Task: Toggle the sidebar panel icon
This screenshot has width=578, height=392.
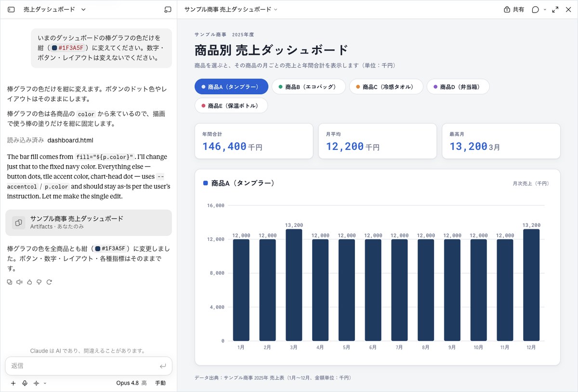Action: [12, 9]
